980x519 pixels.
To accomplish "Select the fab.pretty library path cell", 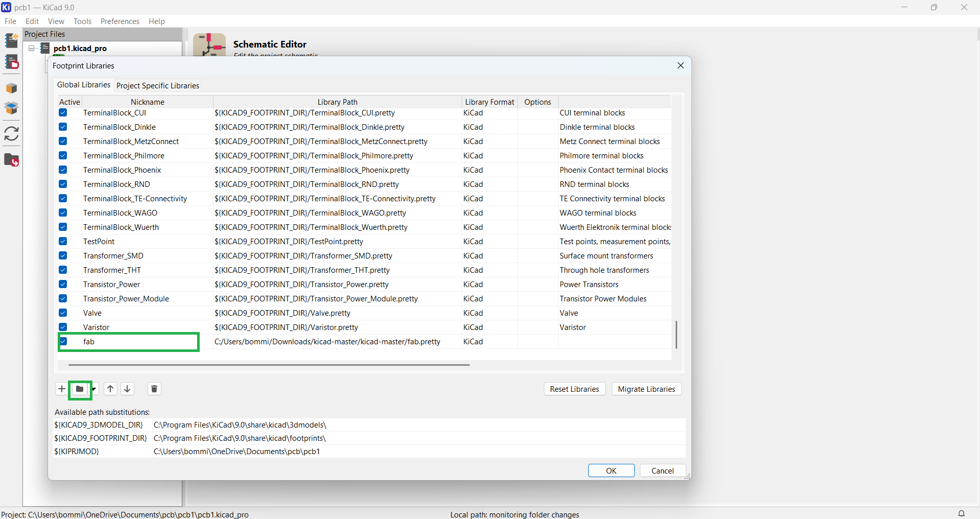I will click(337, 342).
